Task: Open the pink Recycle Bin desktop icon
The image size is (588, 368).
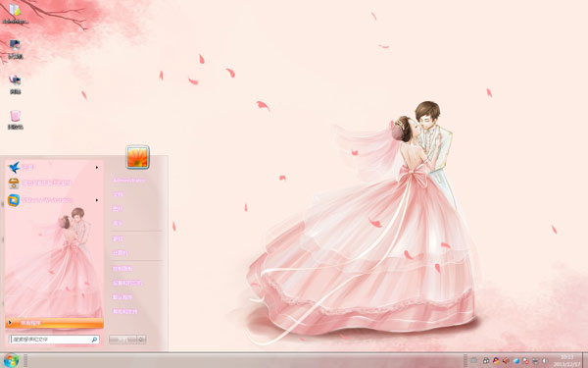Action: [x=15, y=120]
